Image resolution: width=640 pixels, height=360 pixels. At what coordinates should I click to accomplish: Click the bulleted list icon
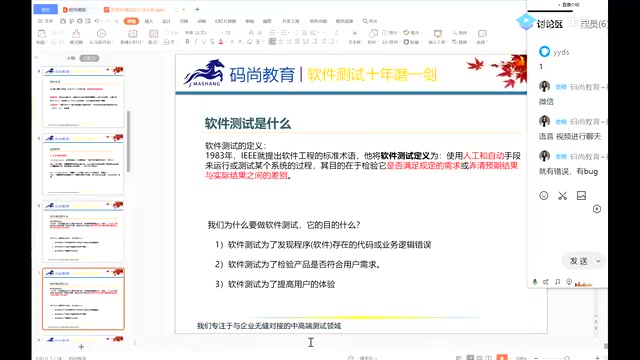[x=273, y=33]
